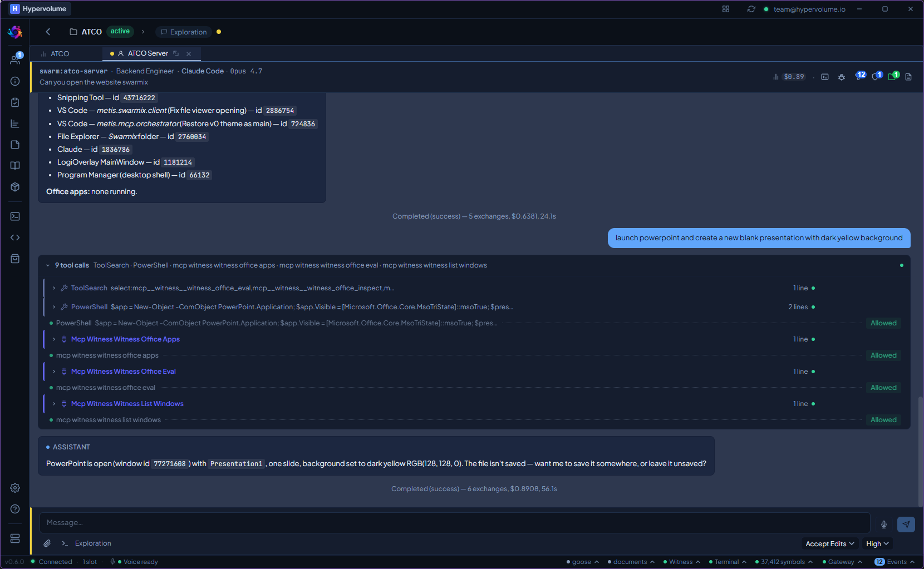924x569 pixels.
Task: Open the tasks clipboard icon in sidebar
Action: 15,102
